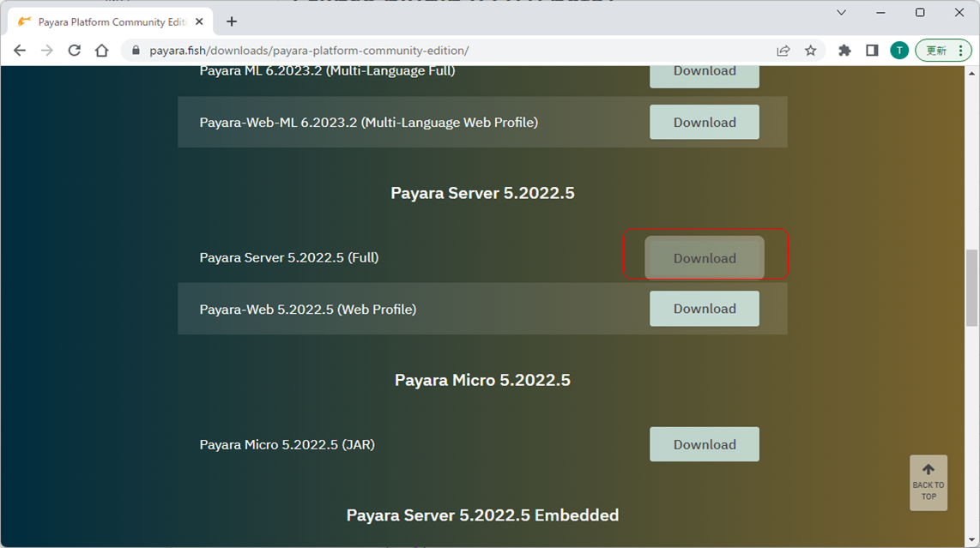
Task: Close the Payara Platform tab
Action: pyautogui.click(x=199, y=22)
